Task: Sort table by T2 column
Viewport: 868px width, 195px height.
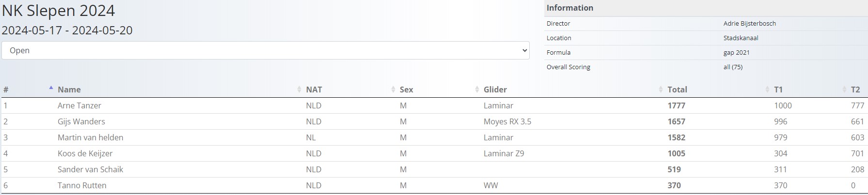Action: click(855, 90)
